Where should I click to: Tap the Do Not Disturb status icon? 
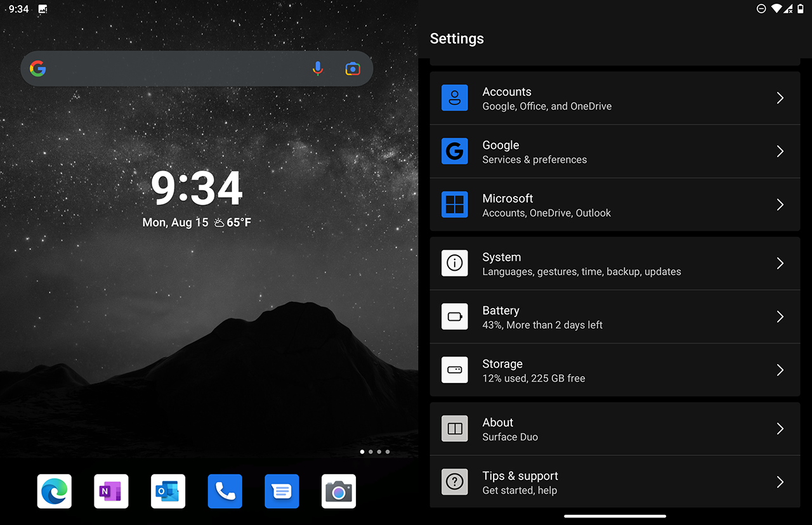point(761,9)
